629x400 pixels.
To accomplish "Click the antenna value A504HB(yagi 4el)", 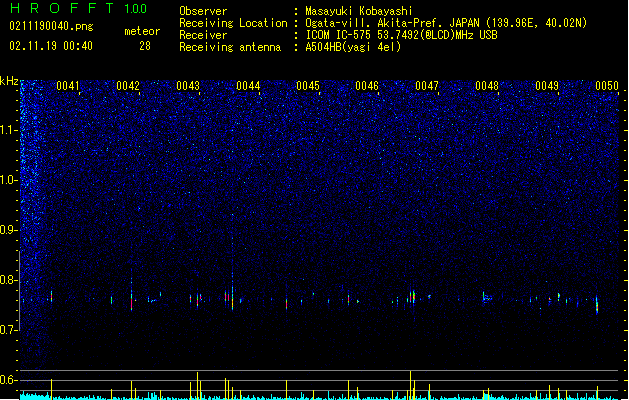I will point(353,47).
